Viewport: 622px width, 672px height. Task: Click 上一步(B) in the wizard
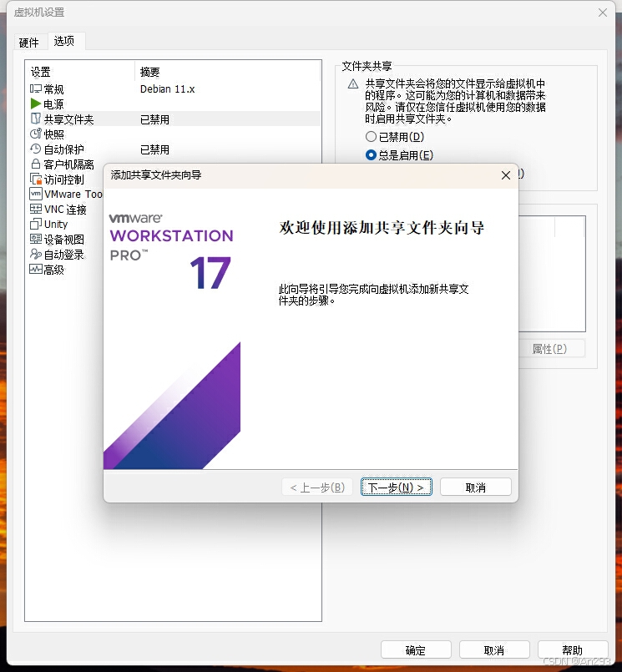pos(317,488)
